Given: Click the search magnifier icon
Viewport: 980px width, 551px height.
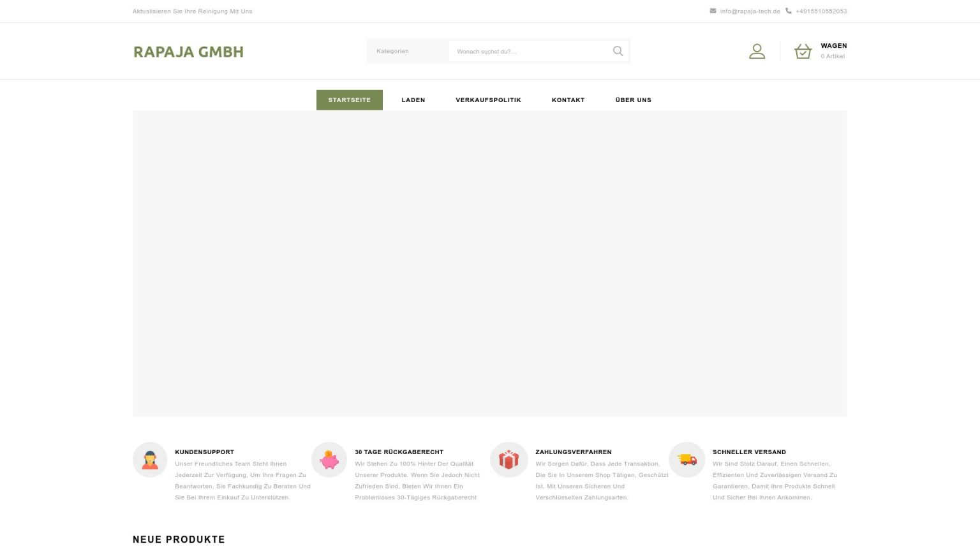Looking at the screenshot, I should tap(618, 51).
